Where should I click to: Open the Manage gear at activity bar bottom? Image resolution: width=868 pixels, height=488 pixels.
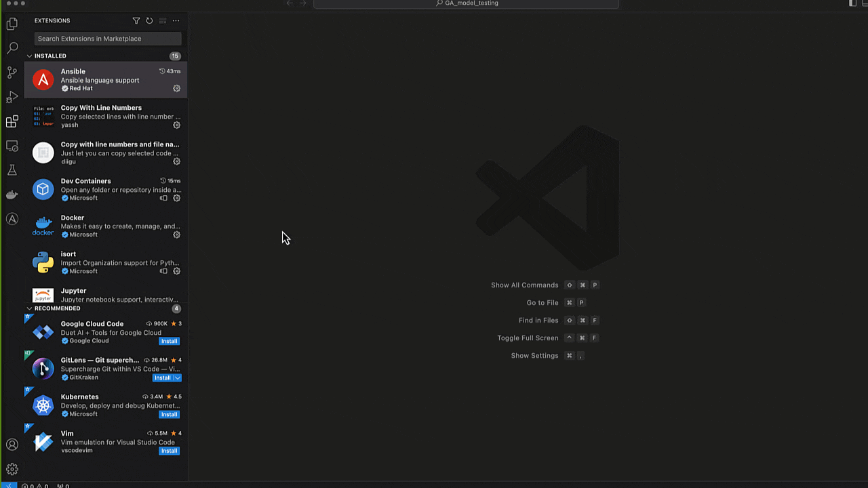coord(12,469)
